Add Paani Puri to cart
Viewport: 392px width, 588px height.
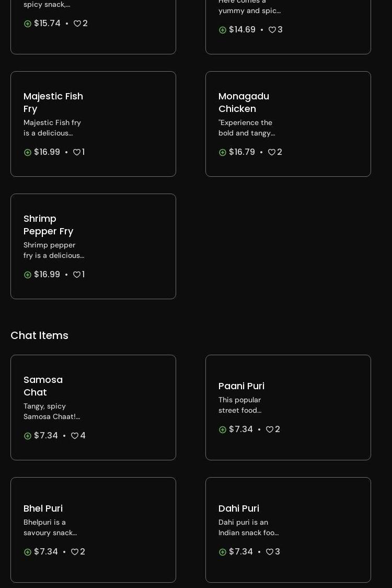click(x=223, y=429)
